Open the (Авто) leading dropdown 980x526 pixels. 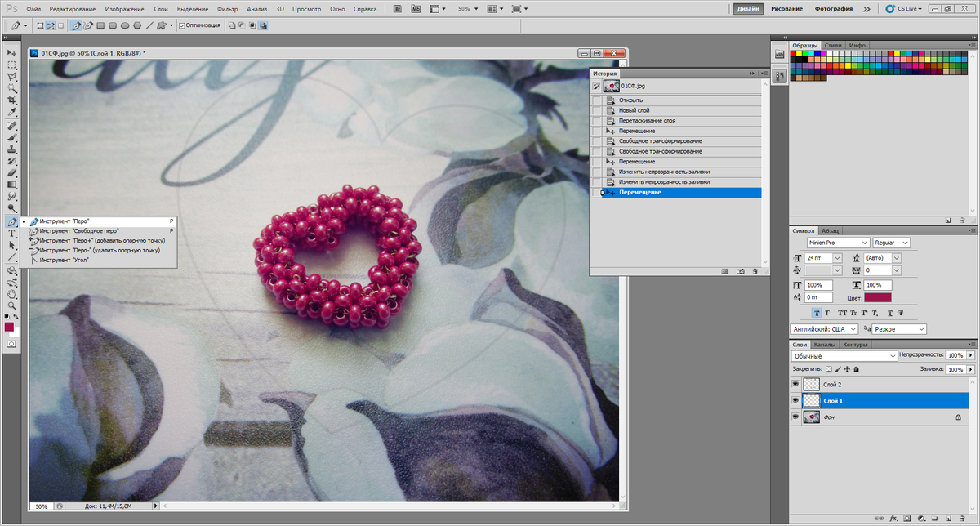coord(897,257)
